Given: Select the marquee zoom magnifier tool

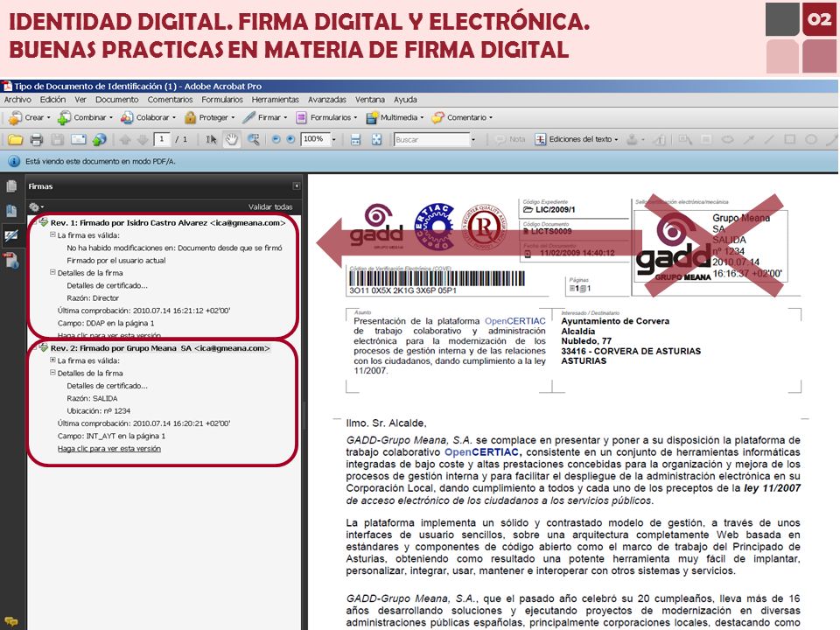Looking at the screenshot, I should pyautogui.click(x=254, y=140).
